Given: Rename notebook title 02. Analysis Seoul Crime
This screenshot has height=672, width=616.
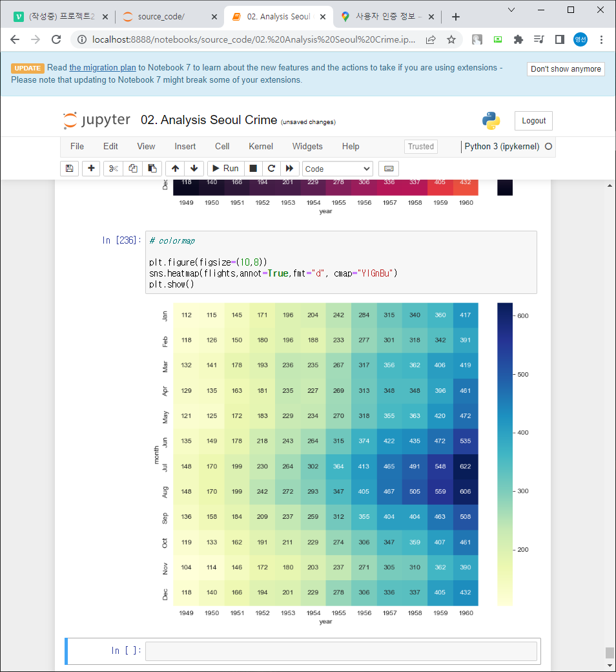Looking at the screenshot, I should [x=209, y=120].
